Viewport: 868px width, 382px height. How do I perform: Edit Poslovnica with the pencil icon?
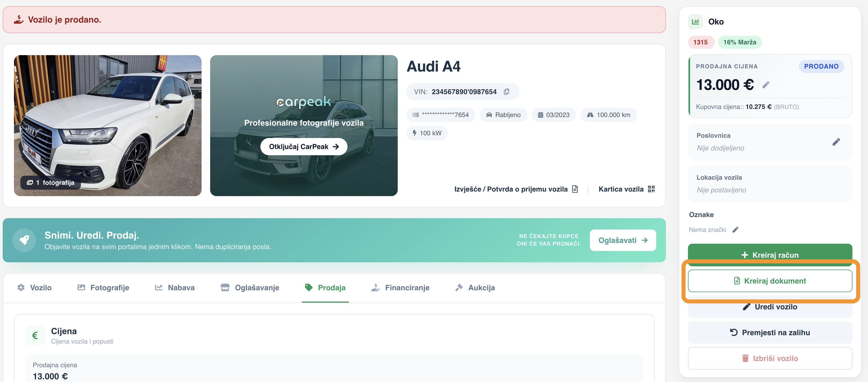[x=836, y=142]
